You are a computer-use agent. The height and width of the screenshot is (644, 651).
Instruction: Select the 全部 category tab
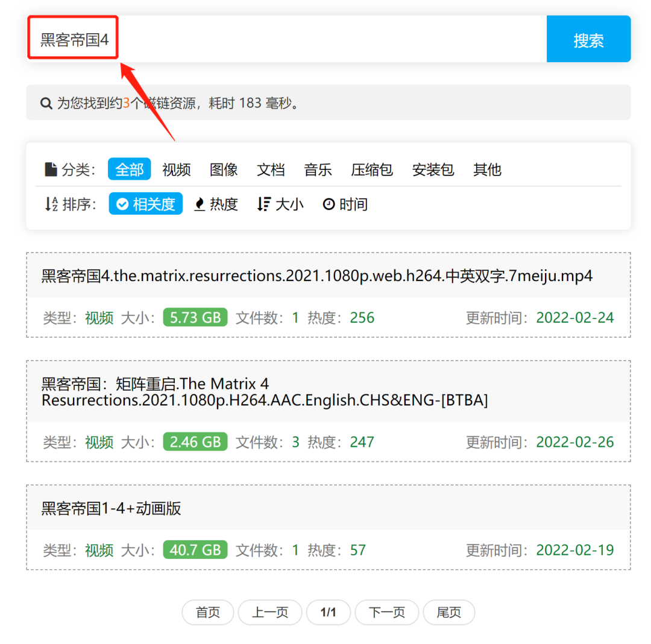[129, 169]
